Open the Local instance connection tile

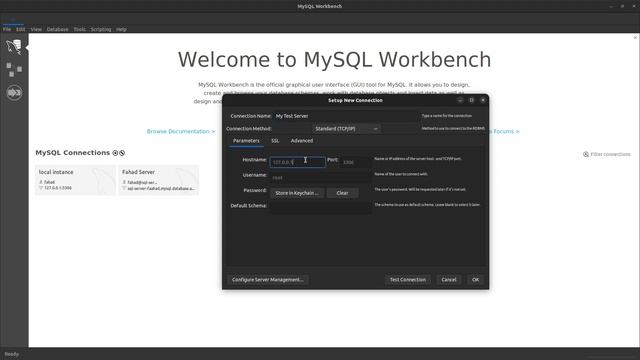(x=76, y=180)
